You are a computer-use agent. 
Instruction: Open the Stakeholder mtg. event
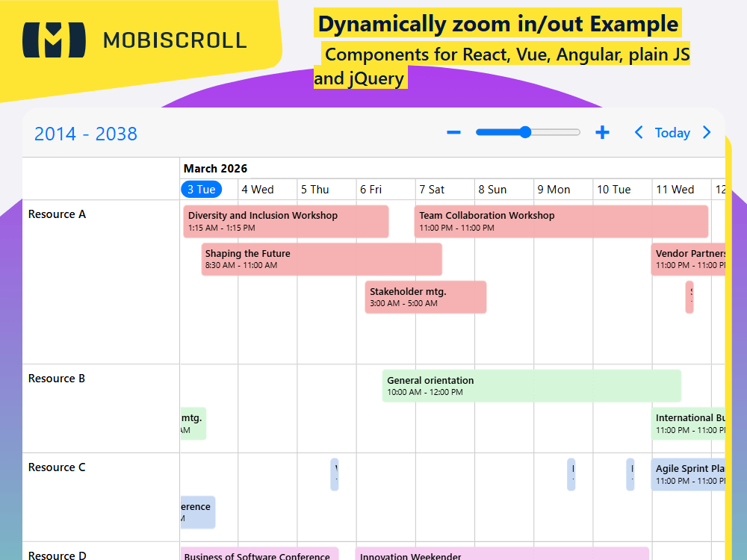point(425,296)
